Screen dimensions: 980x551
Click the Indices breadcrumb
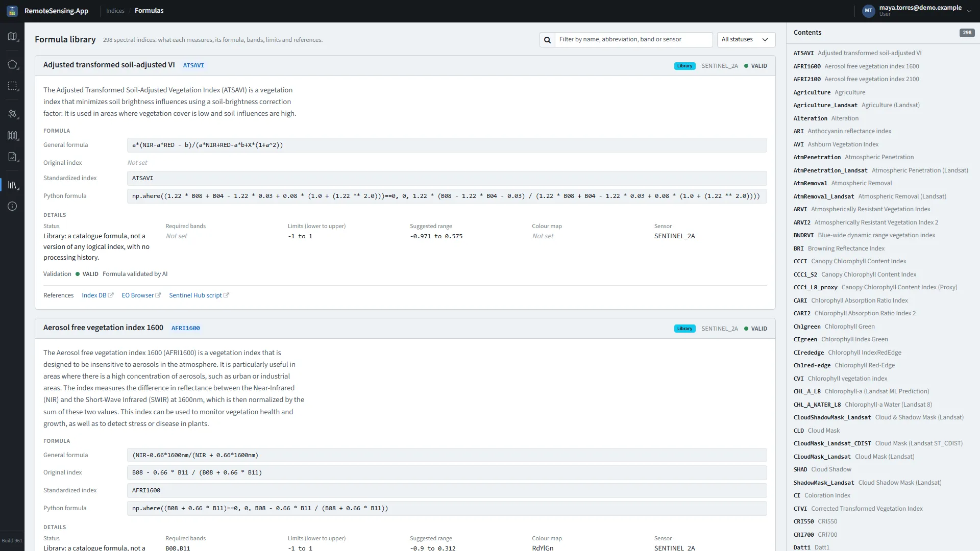point(115,11)
